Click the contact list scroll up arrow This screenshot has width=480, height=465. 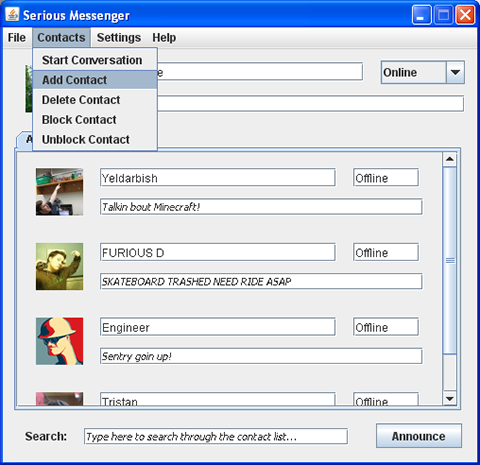point(450,159)
